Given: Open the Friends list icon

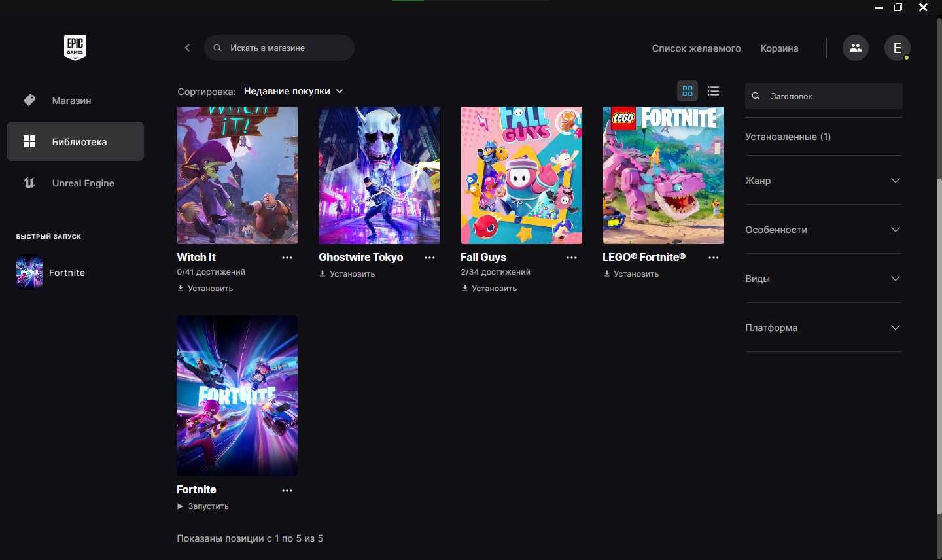Looking at the screenshot, I should (x=856, y=48).
